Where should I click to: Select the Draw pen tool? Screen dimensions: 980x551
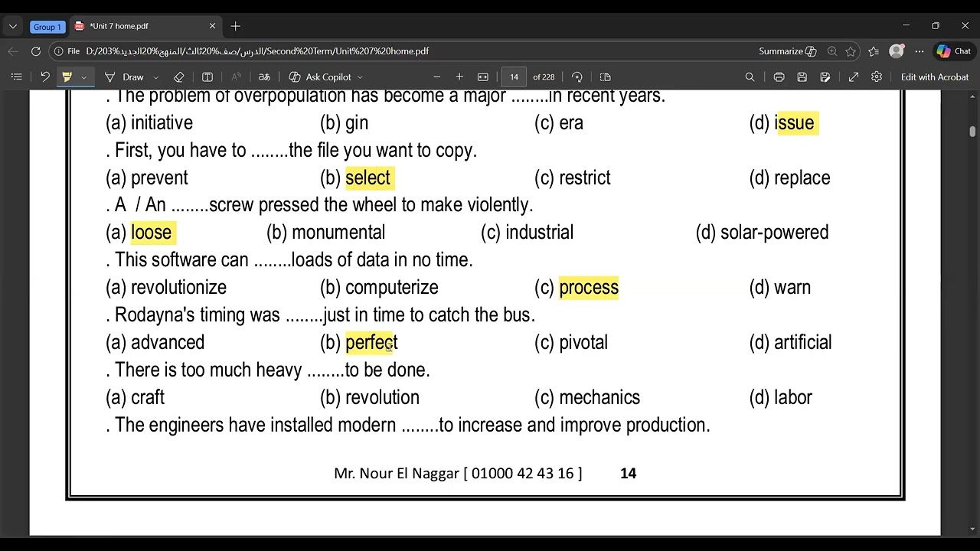[x=124, y=77]
